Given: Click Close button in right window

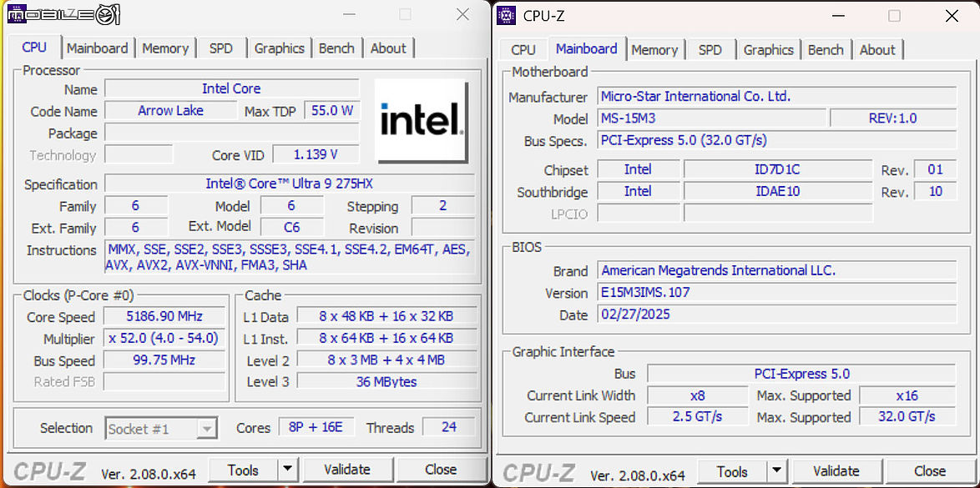Looking at the screenshot, I should [x=930, y=470].
